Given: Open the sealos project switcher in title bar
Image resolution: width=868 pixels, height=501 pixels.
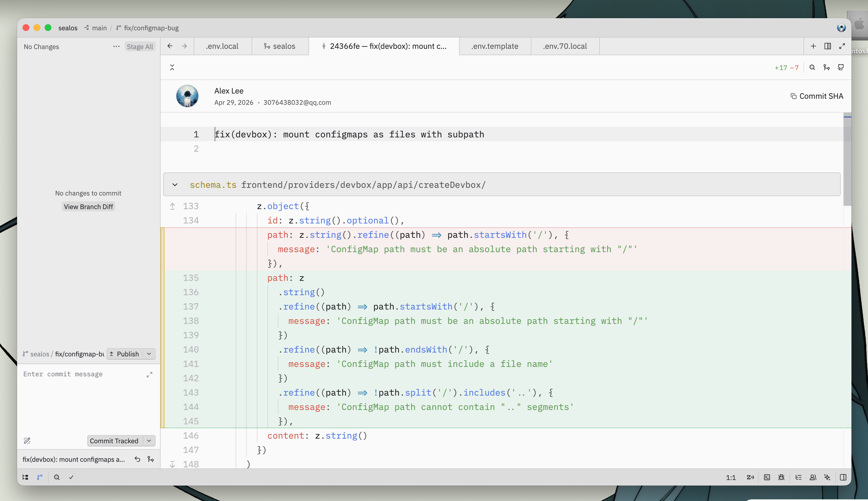Looking at the screenshot, I should point(68,28).
